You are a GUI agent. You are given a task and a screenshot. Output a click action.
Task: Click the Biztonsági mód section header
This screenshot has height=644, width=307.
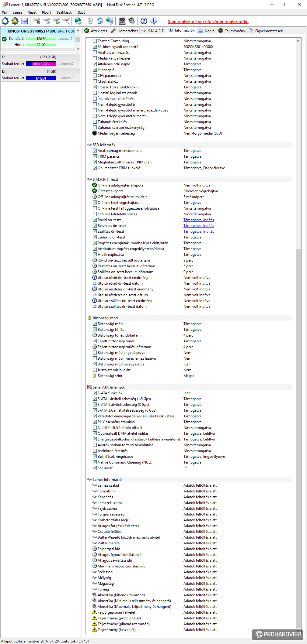(x=190, y=318)
